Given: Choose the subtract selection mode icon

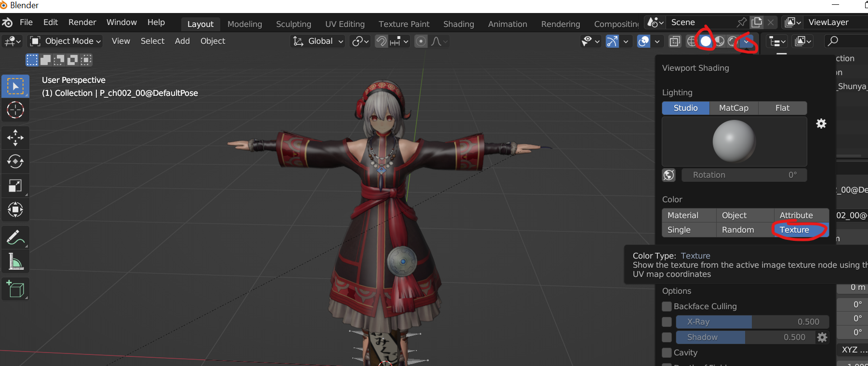Looking at the screenshot, I should coord(59,60).
